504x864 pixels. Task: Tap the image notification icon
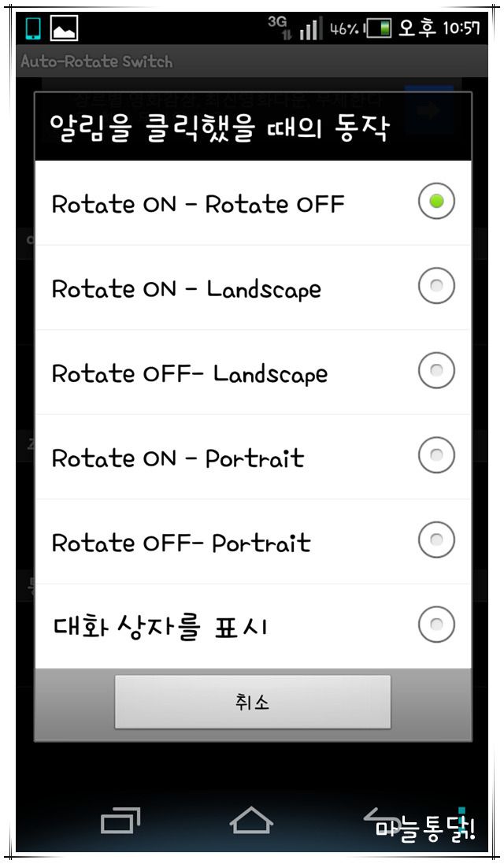pos(65,28)
